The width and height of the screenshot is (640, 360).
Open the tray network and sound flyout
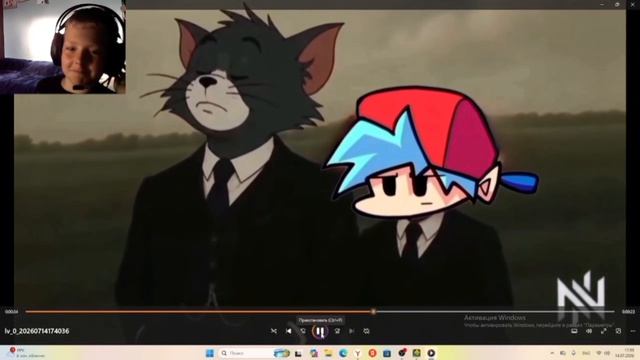coord(603,353)
